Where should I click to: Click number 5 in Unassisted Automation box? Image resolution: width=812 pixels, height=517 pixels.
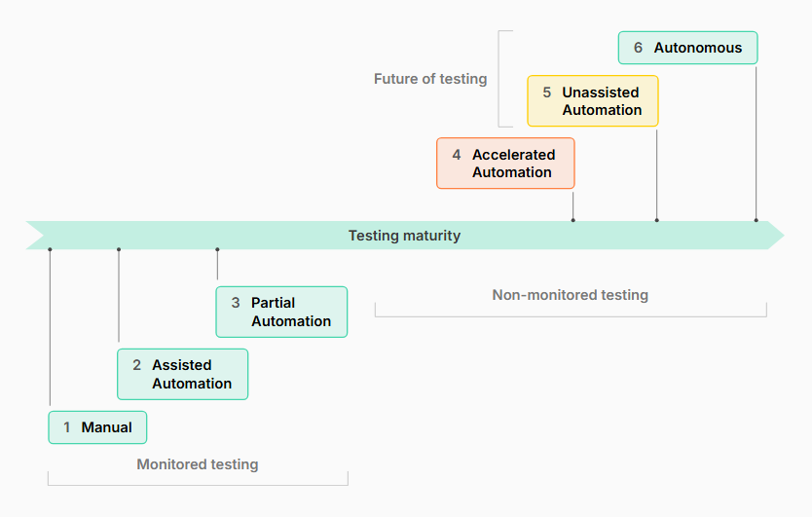coord(546,92)
